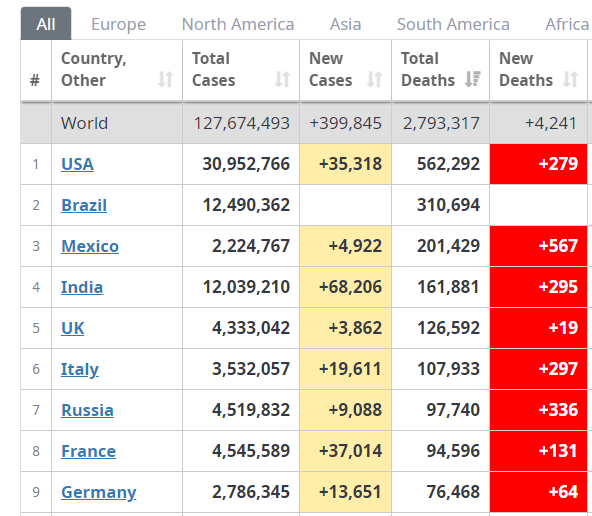The width and height of the screenshot is (592, 516).
Task: Click the Total Deaths header text
Action: click(428, 69)
